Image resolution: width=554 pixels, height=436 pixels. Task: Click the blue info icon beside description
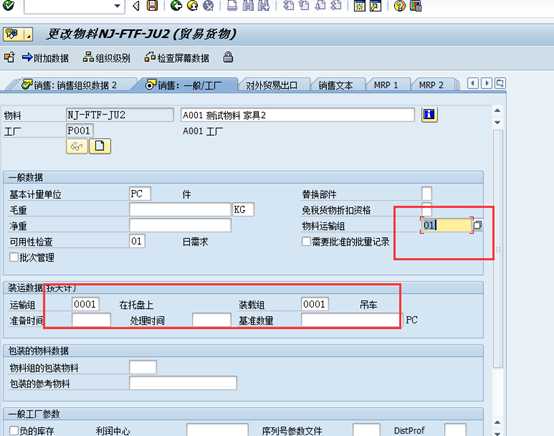(429, 115)
